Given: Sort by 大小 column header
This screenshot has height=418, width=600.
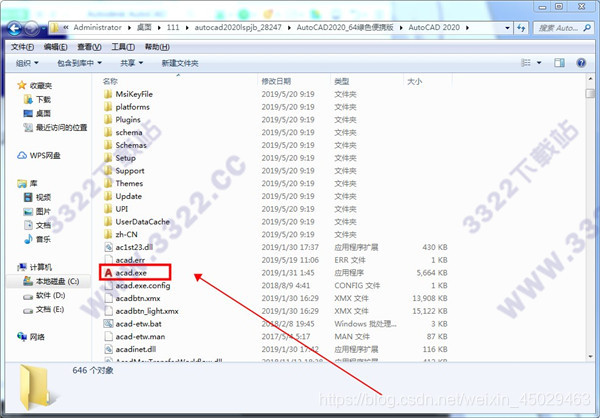Looking at the screenshot, I should click(414, 81).
